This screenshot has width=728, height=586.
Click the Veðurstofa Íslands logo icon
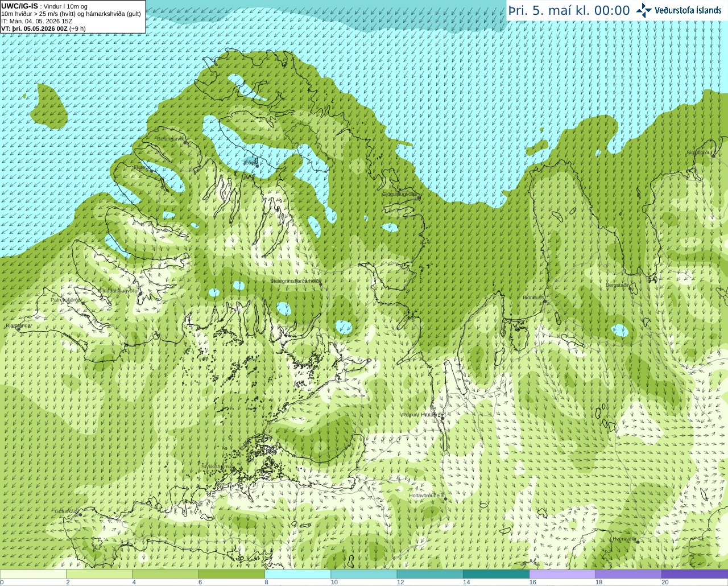click(x=644, y=10)
